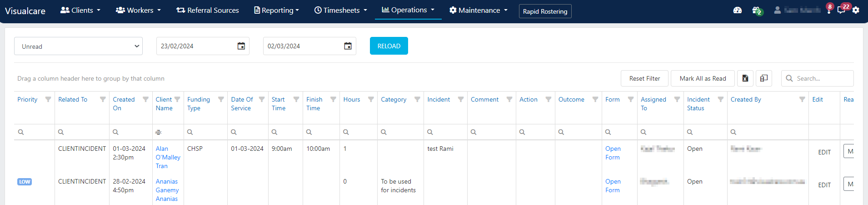The image size is (868, 205).
Task: Open the chat messages icon with badge 22
Action: [x=842, y=9]
